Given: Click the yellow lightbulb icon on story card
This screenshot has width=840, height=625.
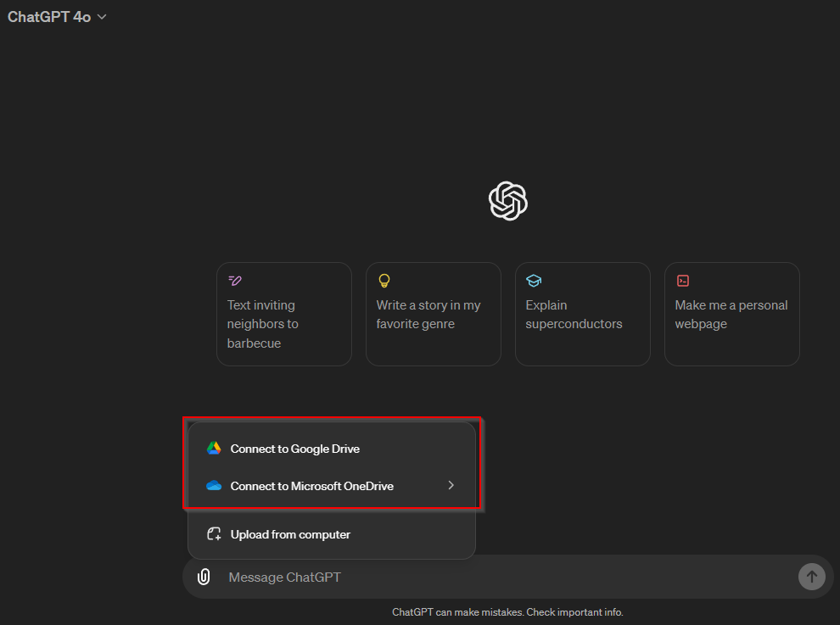Looking at the screenshot, I should (x=384, y=281).
